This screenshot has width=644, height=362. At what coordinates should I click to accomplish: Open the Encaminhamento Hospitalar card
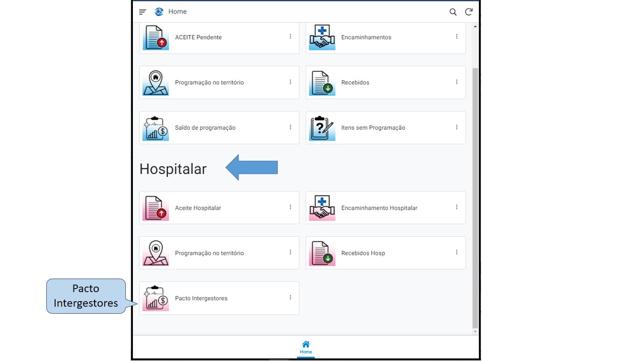pyautogui.click(x=379, y=208)
